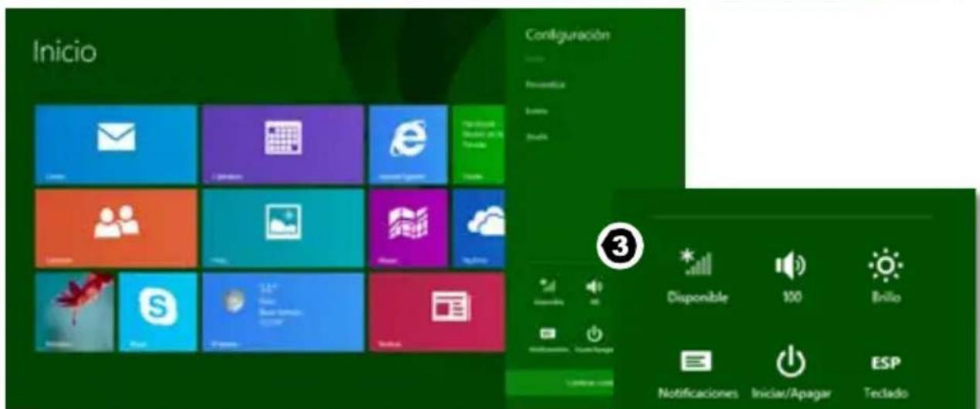Open the Desktop tile with the red flower
Viewport: 980px width, 409px height.
pyautogui.click(x=74, y=312)
